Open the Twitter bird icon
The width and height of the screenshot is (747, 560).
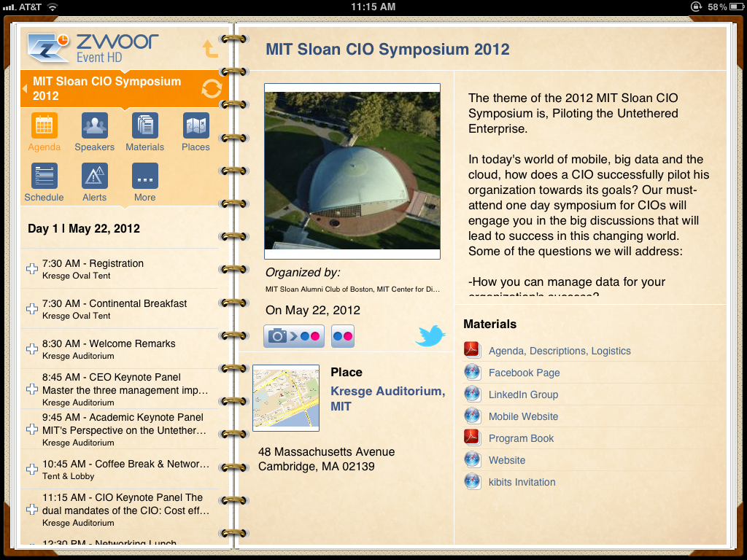(x=430, y=335)
